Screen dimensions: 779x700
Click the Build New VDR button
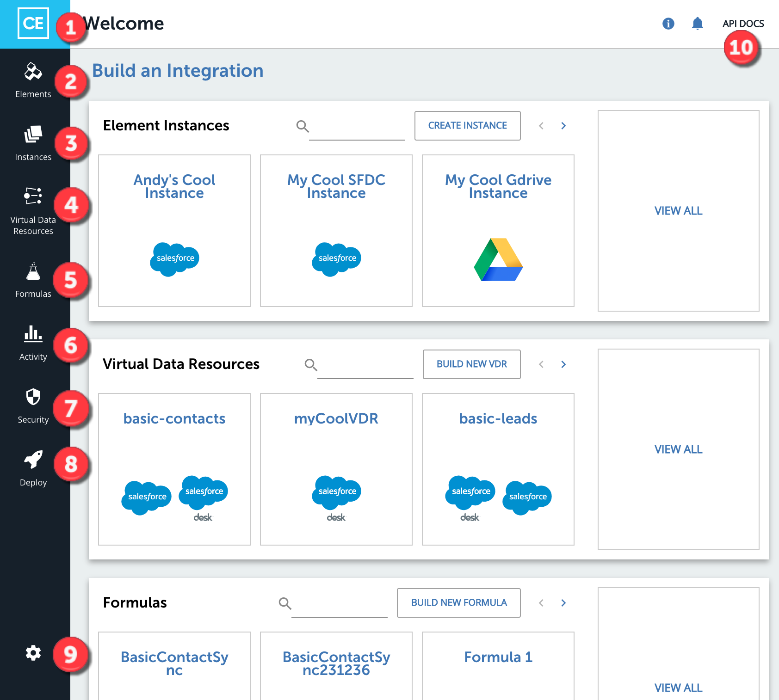472,364
